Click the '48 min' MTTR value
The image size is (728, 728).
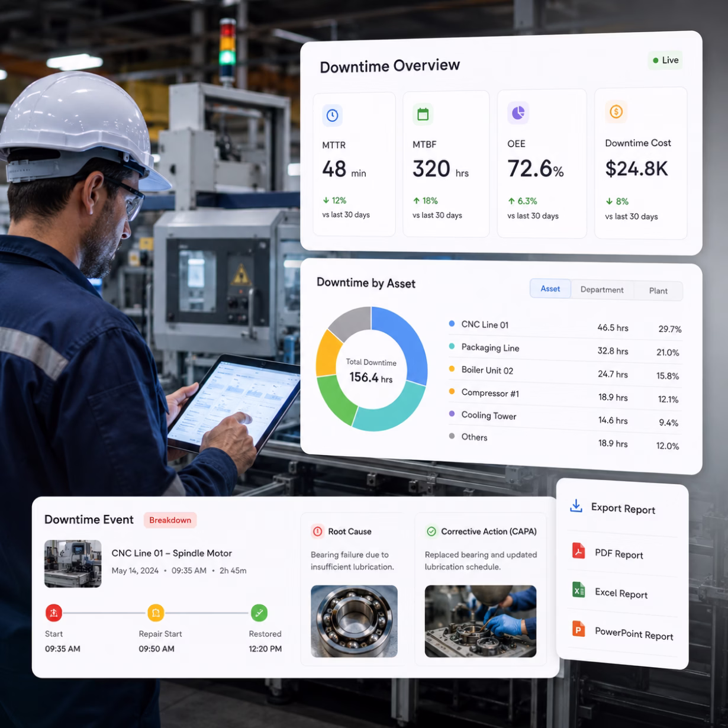tap(344, 169)
